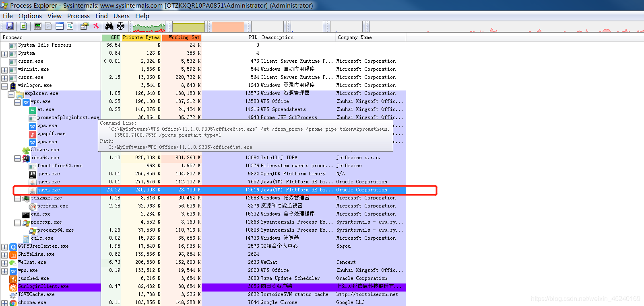Click the chrome.exe icon

point(13,303)
